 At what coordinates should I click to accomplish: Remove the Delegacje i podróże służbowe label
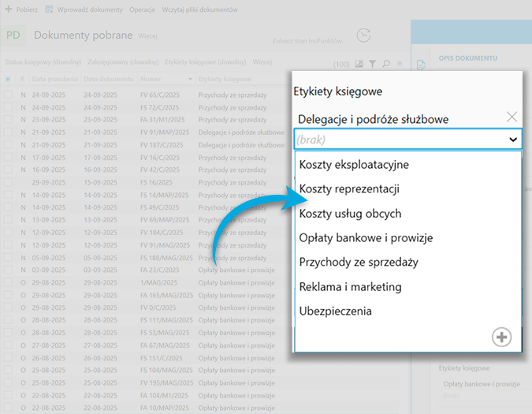[512, 117]
